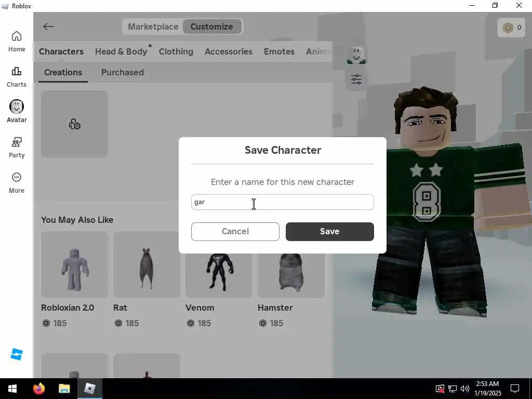Open the Rat character thumbnail

pos(147,264)
